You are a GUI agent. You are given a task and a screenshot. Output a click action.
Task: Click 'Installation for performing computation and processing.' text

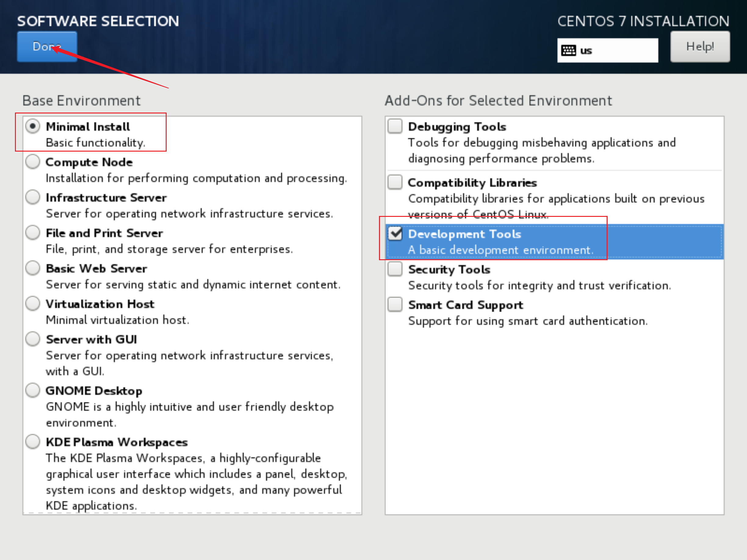point(196,178)
